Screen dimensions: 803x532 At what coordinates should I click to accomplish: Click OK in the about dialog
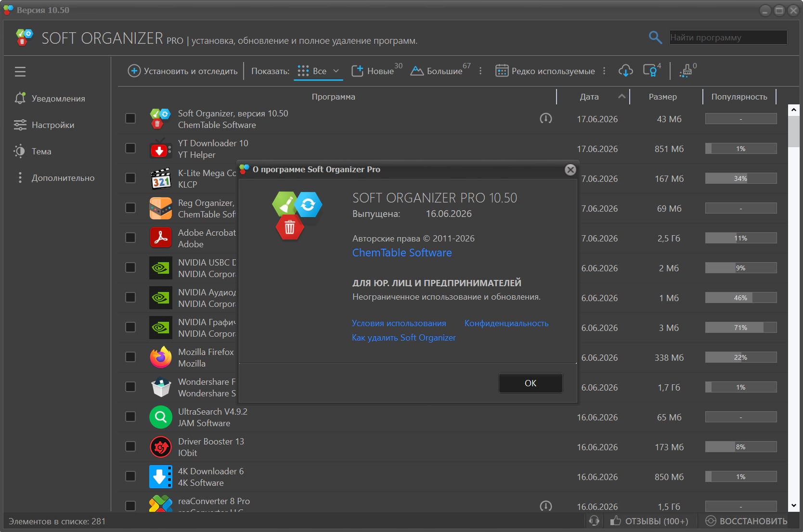(x=531, y=383)
